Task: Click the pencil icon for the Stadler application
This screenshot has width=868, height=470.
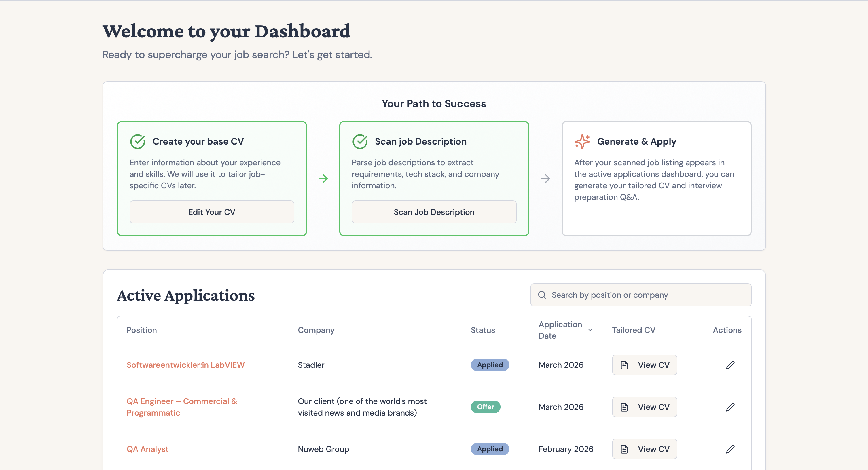Action: pyautogui.click(x=730, y=365)
